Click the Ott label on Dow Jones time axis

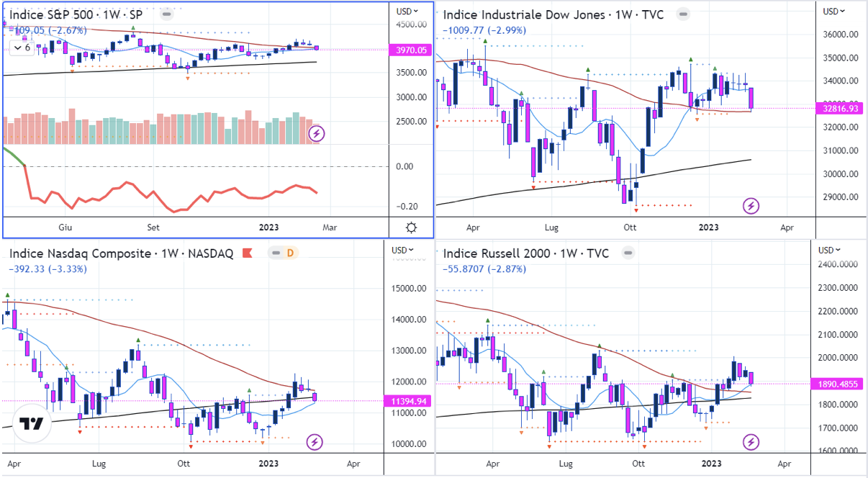(630, 227)
